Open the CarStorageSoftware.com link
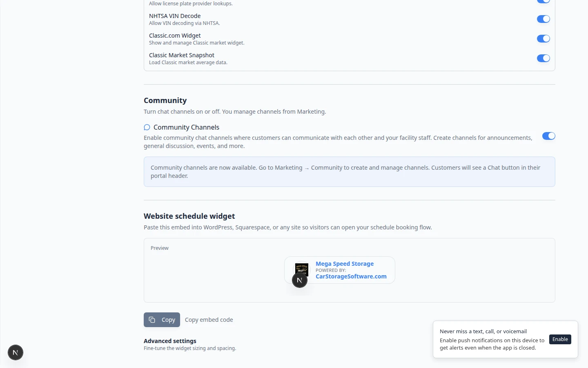588x368 pixels. 351,276
